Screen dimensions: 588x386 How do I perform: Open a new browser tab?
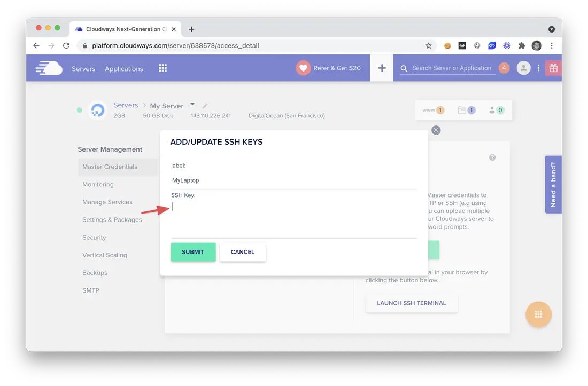pyautogui.click(x=191, y=29)
